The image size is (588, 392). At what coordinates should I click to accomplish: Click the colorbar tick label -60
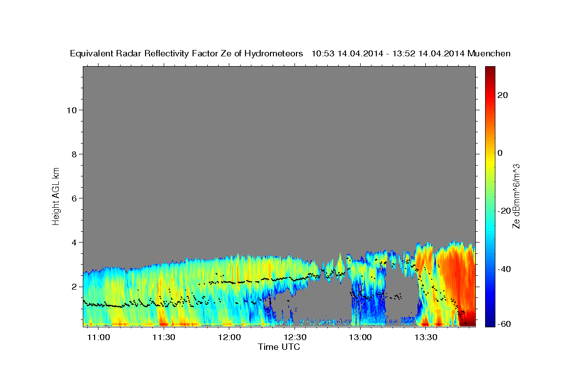click(503, 323)
